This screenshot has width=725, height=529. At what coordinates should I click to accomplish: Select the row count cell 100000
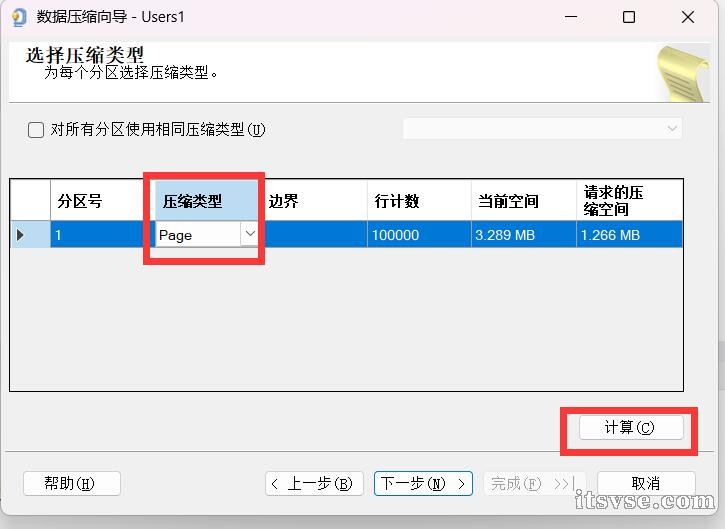pos(419,234)
